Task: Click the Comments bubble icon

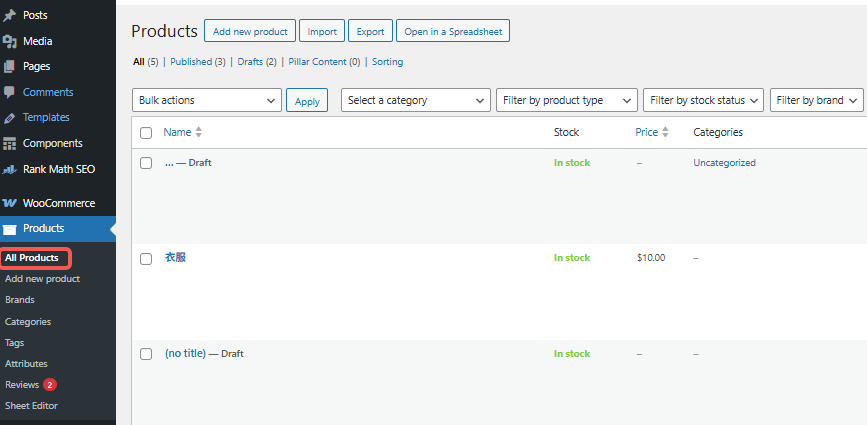Action: [10, 92]
